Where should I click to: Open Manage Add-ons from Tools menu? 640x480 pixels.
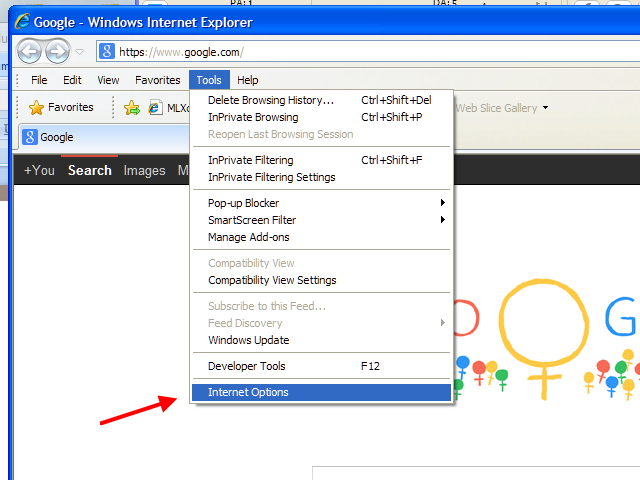coord(321,237)
